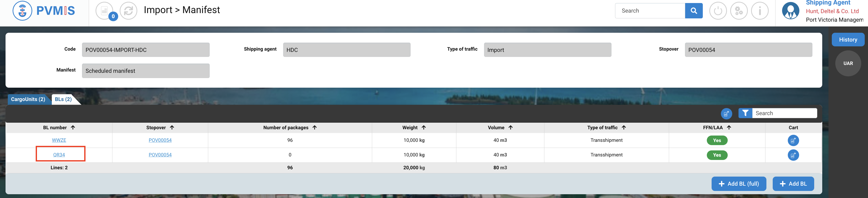Sort table by Type of traffic
The width and height of the screenshot is (868, 198).
click(623, 127)
